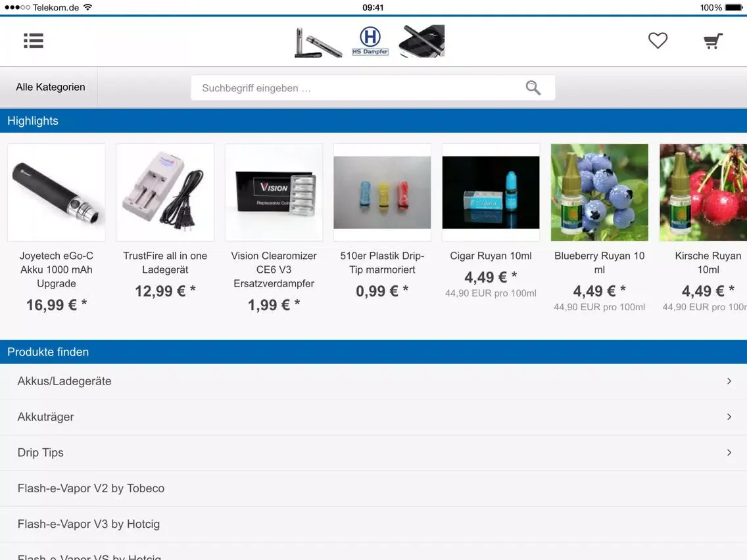Screen dimensions: 747x560
Task: Tap Telekom.de carrier label
Action: (56, 7)
